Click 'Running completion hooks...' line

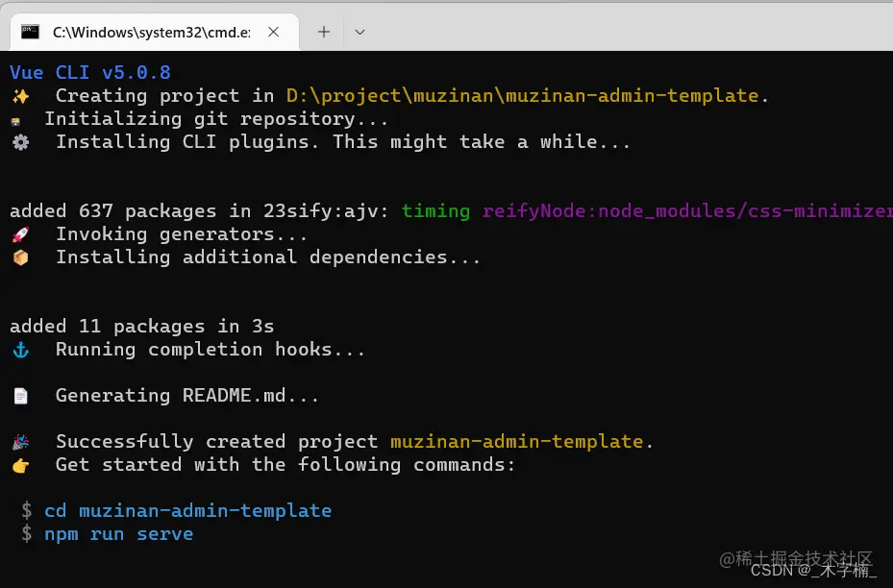211,350
